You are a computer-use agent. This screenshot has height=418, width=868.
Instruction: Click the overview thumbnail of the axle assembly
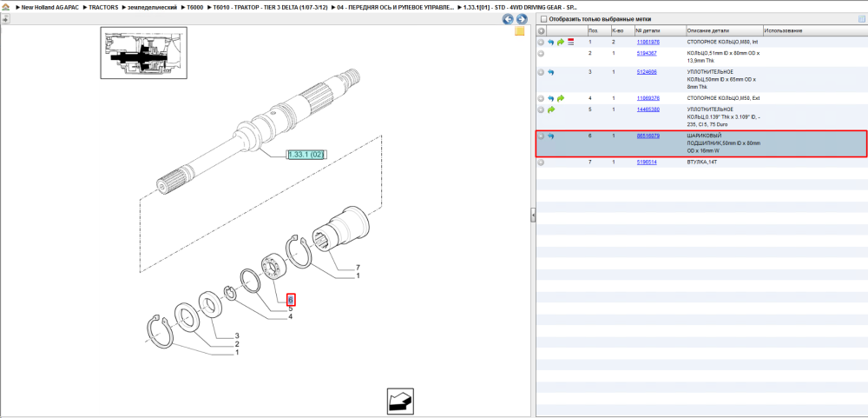click(x=143, y=53)
